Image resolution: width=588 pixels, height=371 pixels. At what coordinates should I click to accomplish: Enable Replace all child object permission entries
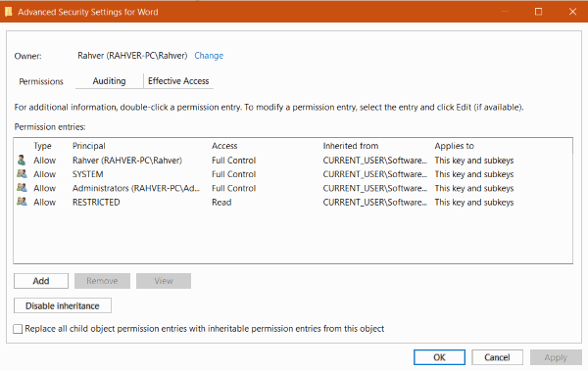coord(18,329)
